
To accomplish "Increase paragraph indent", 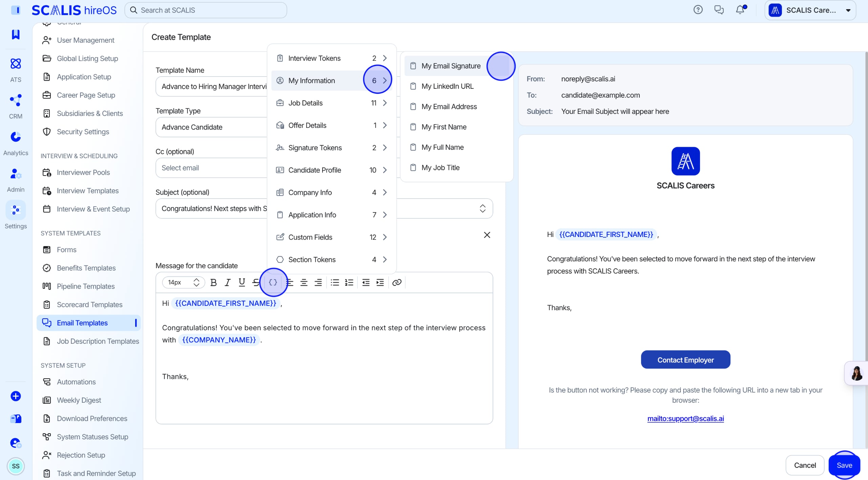I will 380,282.
